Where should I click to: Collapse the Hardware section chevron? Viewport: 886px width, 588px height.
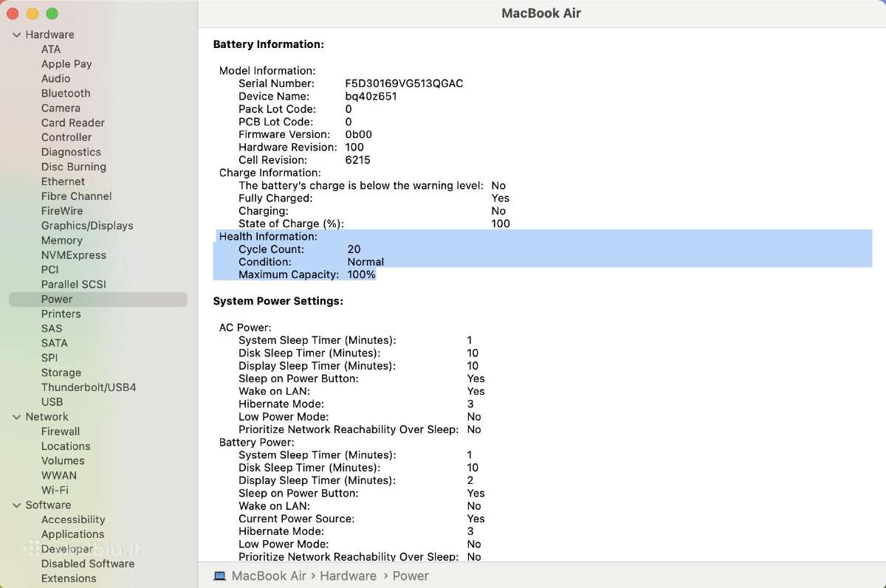click(16, 35)
